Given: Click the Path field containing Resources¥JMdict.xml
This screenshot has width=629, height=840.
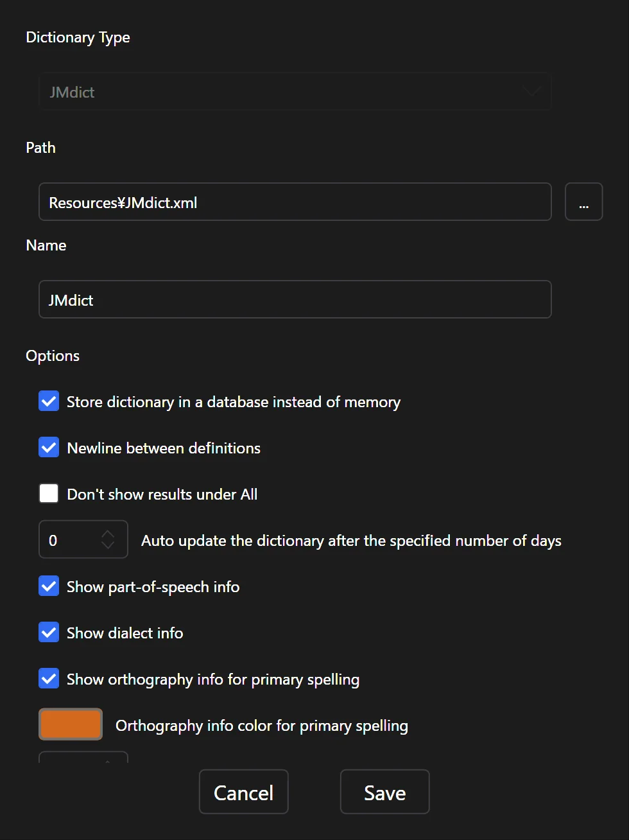Looking at the screenshot, I should pos(295,202).
